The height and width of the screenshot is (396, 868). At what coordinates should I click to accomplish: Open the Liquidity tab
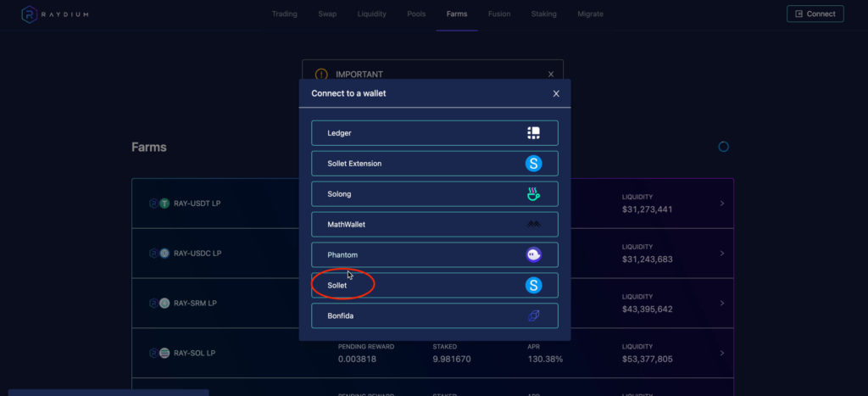[371, 14]
